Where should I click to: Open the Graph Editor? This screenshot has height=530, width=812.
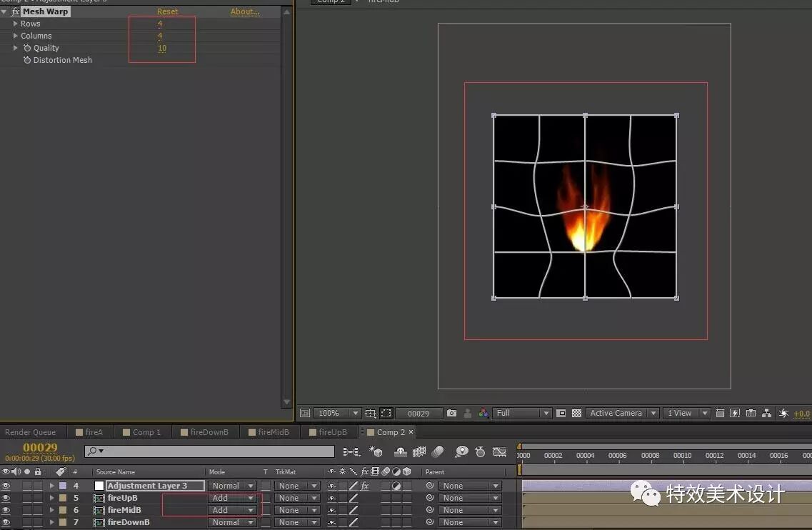tap(499, 451)
